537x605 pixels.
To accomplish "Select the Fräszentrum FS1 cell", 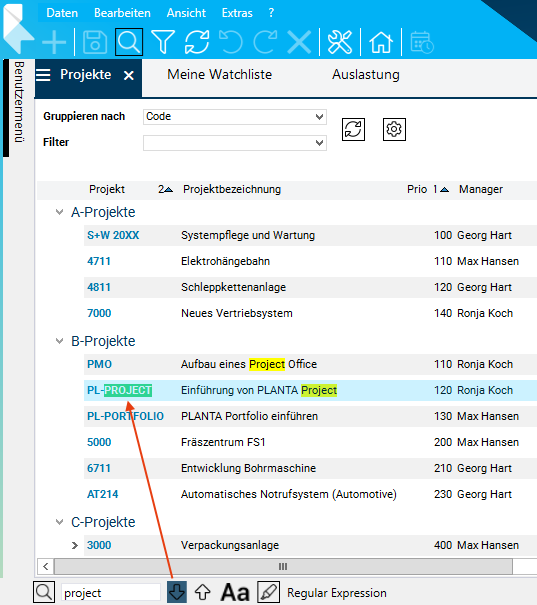I will 223,442.
